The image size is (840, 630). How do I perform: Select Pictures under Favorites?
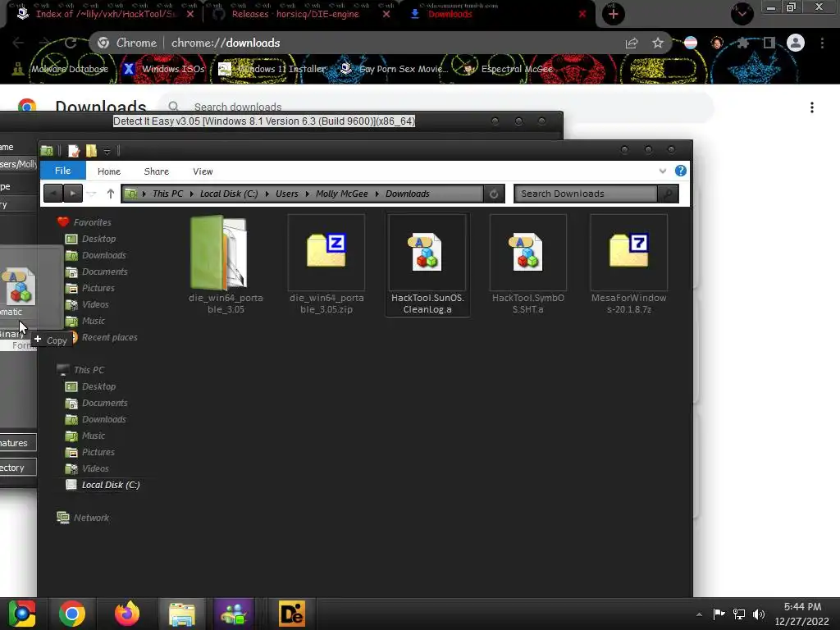(98, 288)
